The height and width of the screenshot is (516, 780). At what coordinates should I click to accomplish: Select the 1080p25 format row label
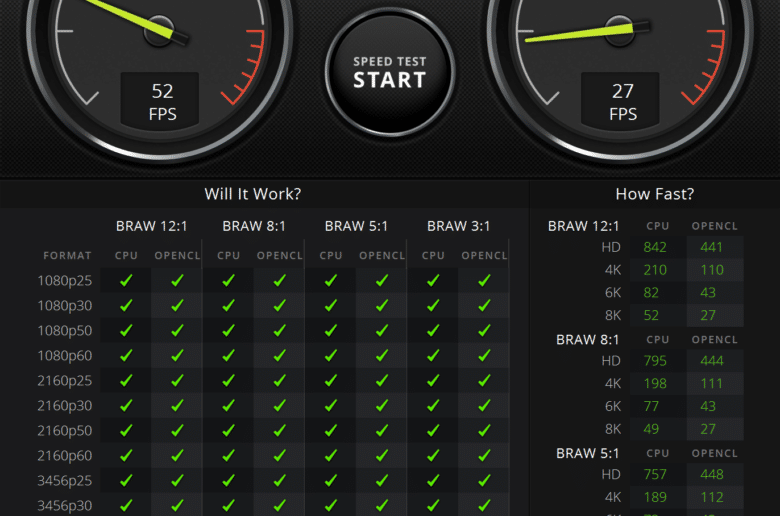coord(65,281)
